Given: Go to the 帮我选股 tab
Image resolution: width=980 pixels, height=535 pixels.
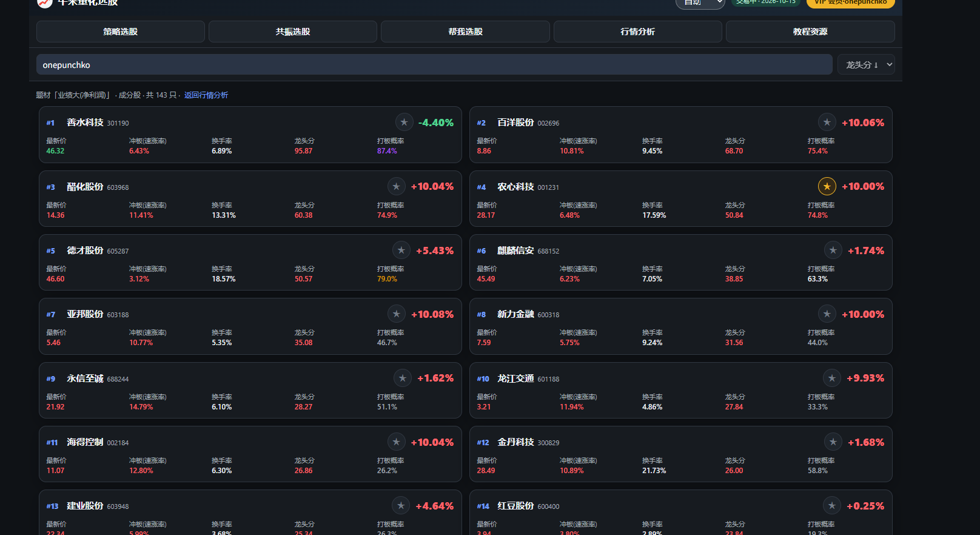Looking at the screenshot, I should click(x=465, y=32).
